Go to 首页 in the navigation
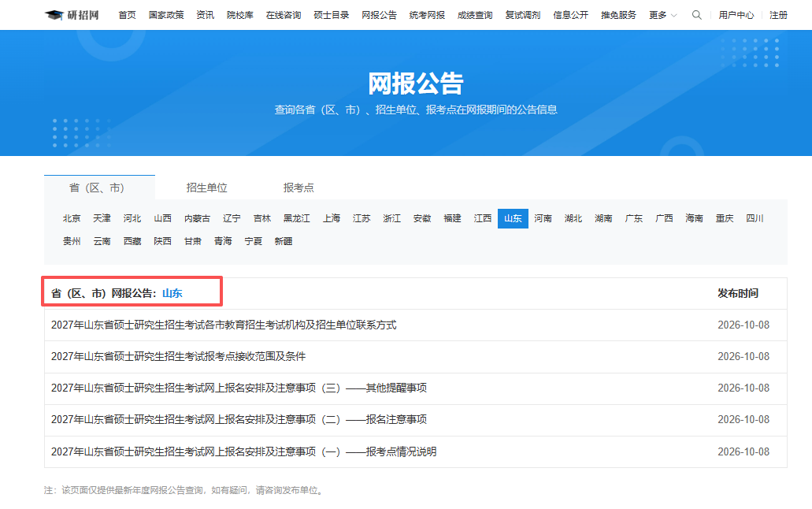The width and height of the screenshot is (812, 509). pos(127,15)
